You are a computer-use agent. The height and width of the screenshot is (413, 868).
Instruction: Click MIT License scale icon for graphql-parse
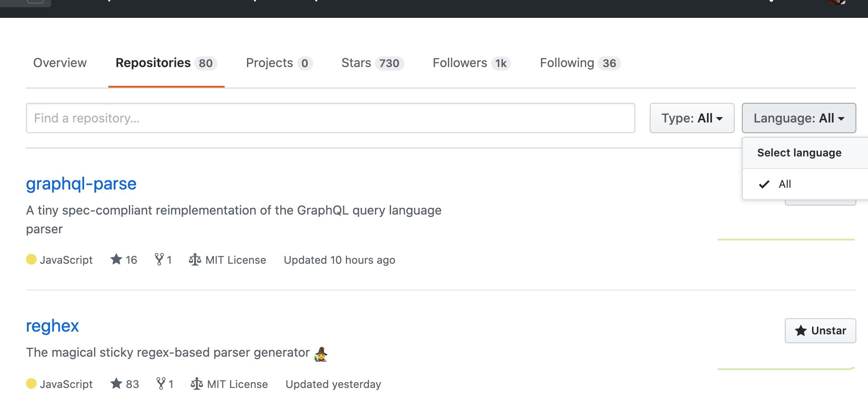pos(195,260)
